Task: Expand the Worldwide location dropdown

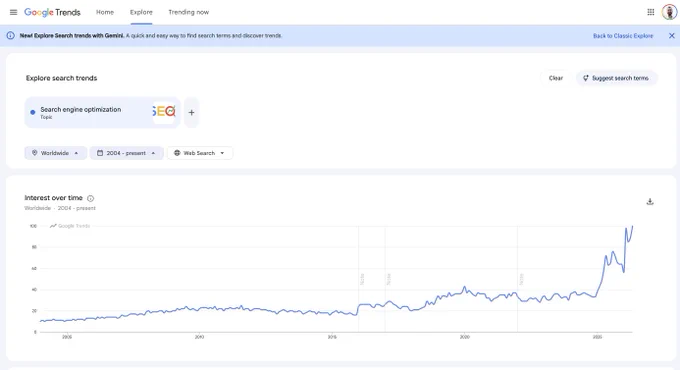Action: tap(56, 153)
